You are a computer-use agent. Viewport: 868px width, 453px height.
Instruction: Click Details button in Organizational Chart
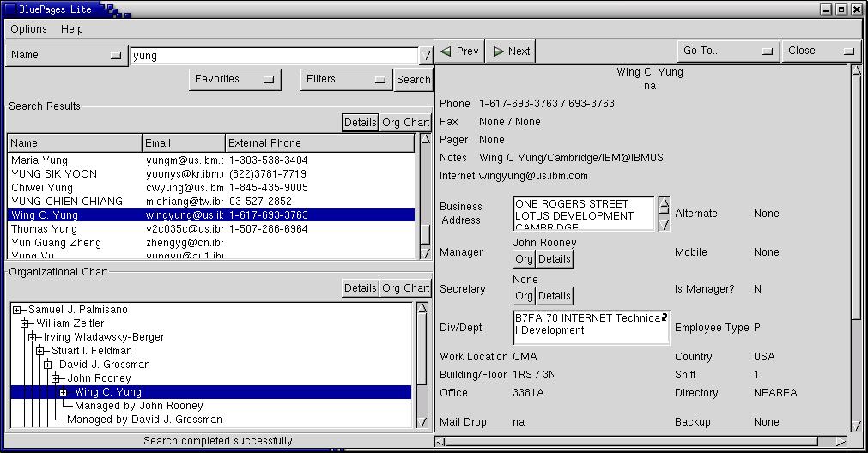click(x=361, y=288)
